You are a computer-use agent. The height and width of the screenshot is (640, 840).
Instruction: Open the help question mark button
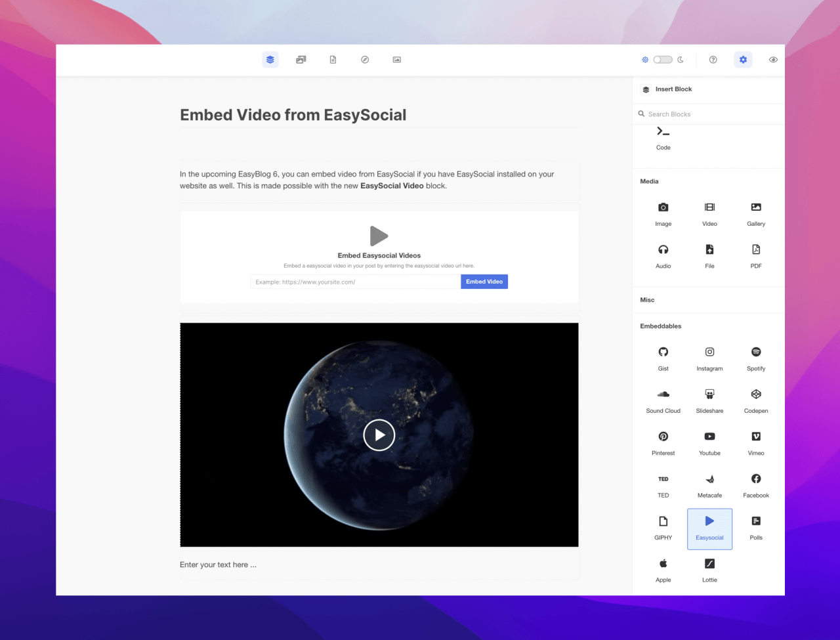713,60
